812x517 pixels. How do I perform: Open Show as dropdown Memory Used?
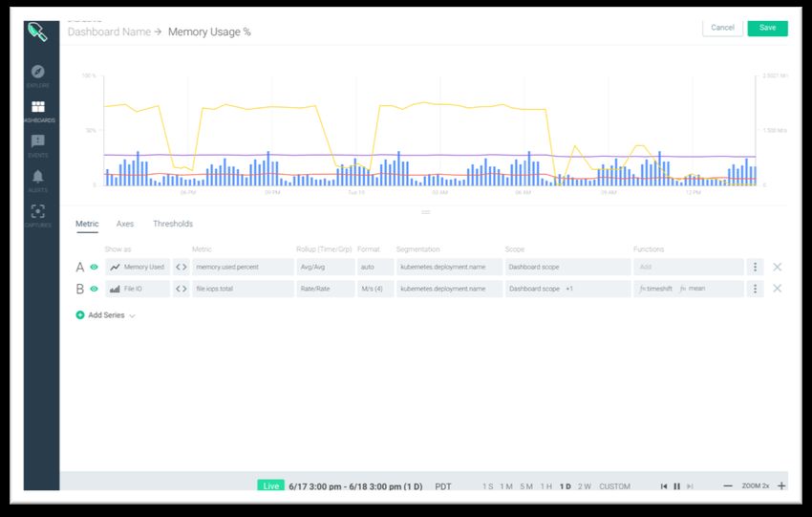(138, 267)
